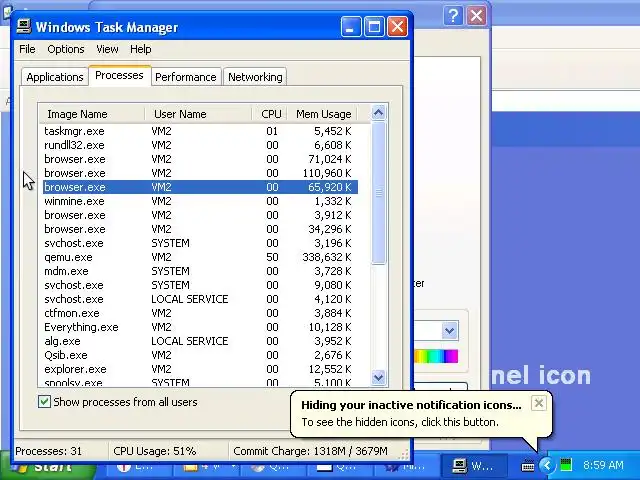The width and height of the screenshot is (640, 480).
Task: Open the File menu
Action: pos(27,49)
